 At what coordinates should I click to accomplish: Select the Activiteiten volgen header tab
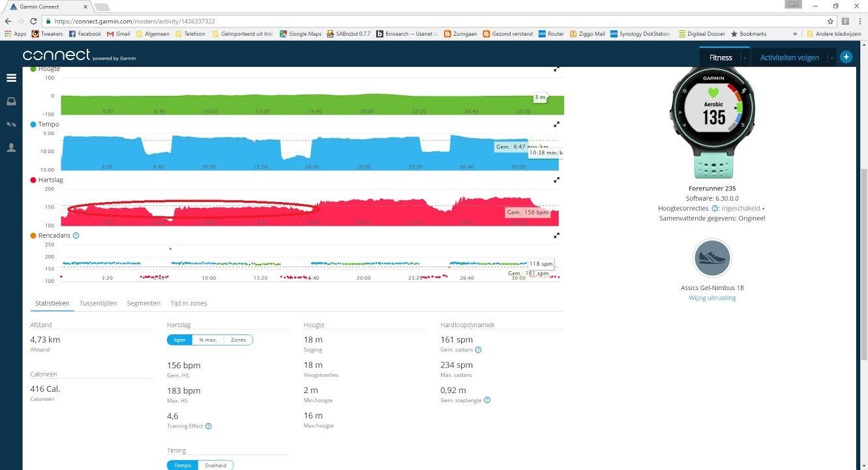click(x=789, y=57)
